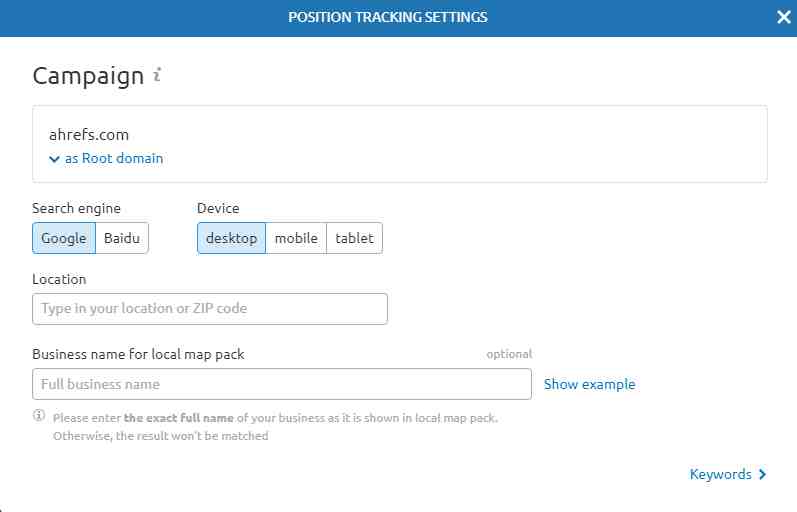Focus the Location or ZIP code field
The height and width of the screenshot is (512, 797).
pos(210,308)
